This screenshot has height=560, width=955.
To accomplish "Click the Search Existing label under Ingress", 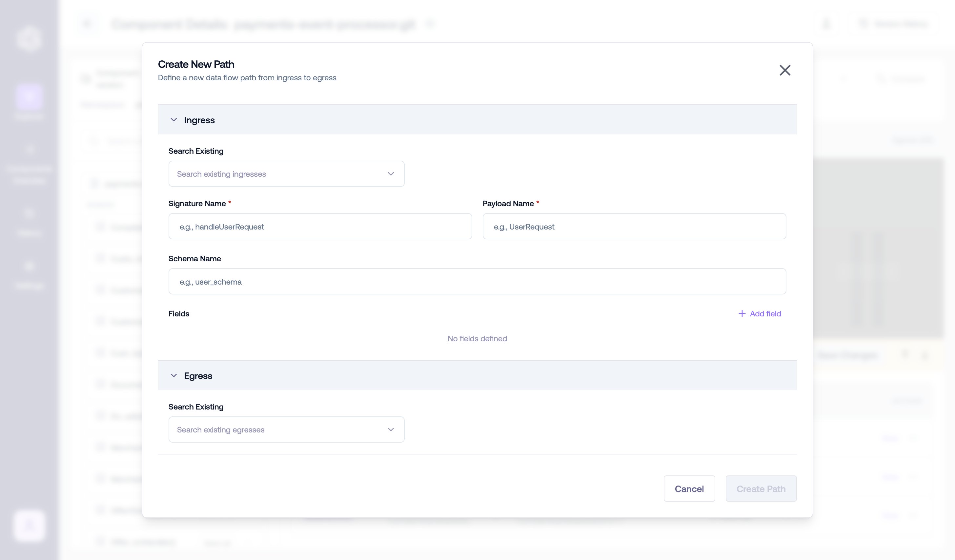I will coord(196,151).
